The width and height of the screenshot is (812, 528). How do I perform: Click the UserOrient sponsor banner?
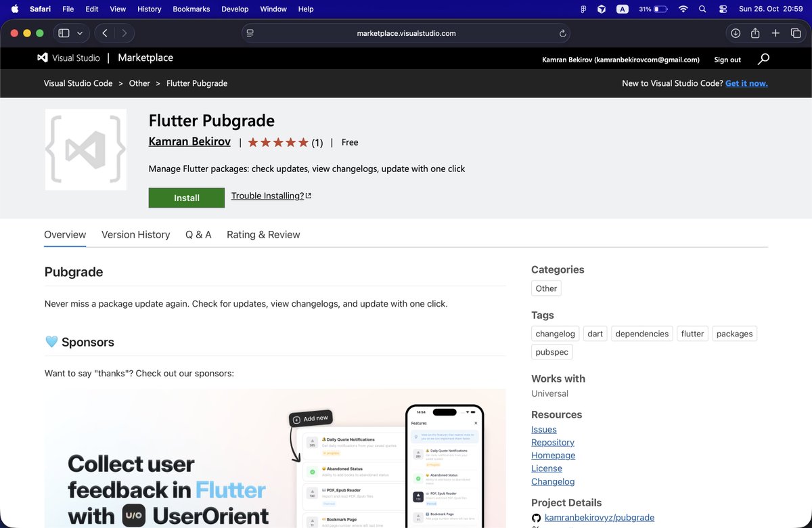click(x=275, y=458)
